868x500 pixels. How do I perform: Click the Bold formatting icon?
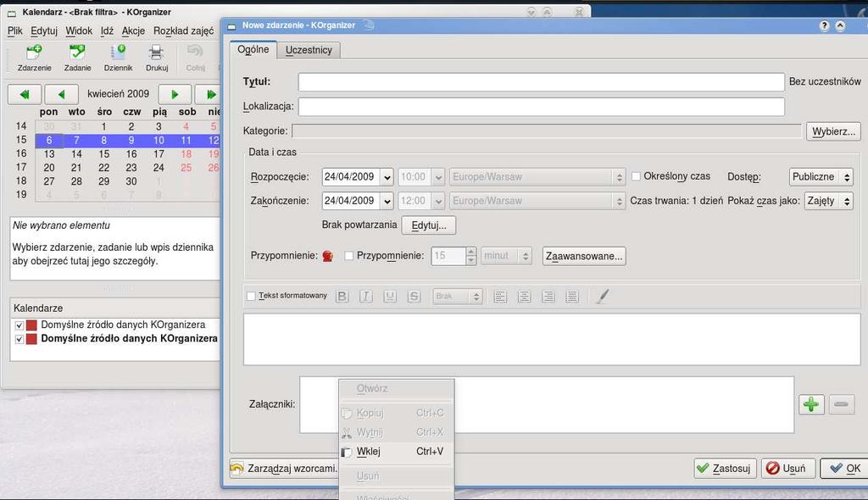(342, 297)
